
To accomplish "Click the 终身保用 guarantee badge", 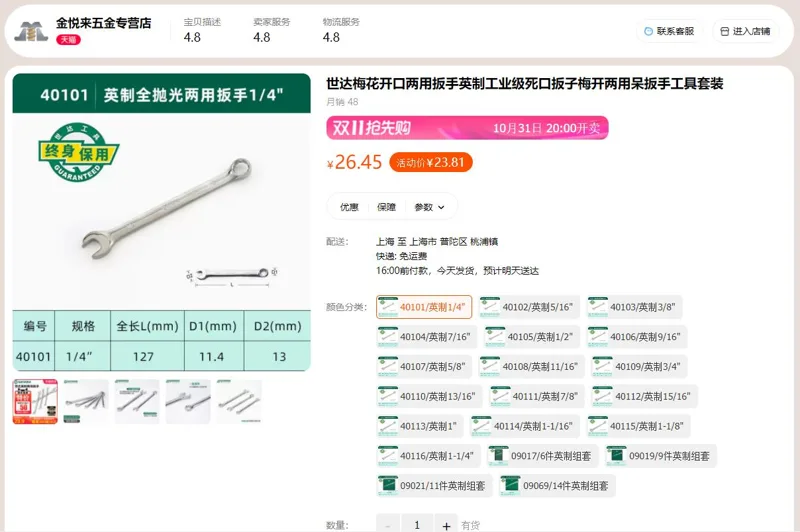I will (x=78, y=152).
